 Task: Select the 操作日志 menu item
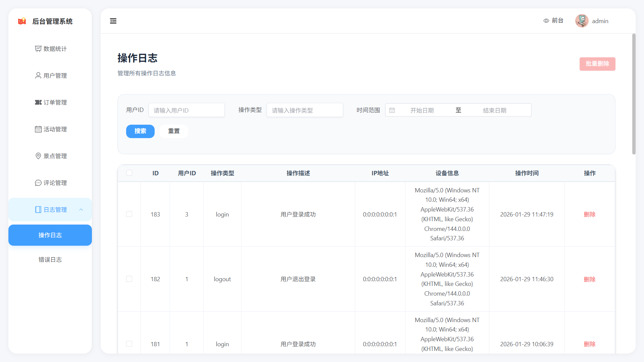point(50,235)
